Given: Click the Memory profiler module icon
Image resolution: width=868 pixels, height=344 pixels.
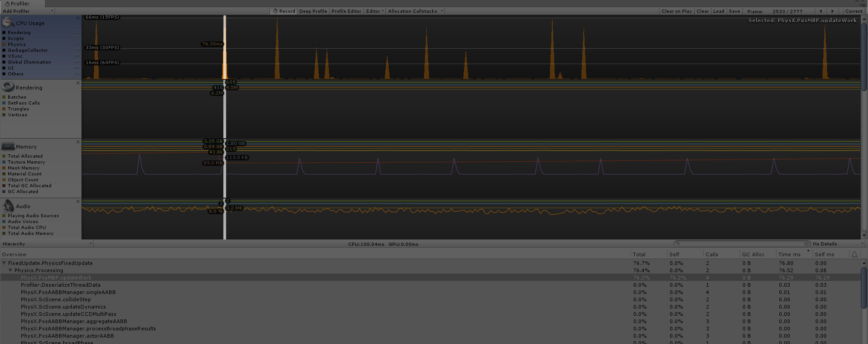Looking at the screenshot, I should tap(8, 146).
